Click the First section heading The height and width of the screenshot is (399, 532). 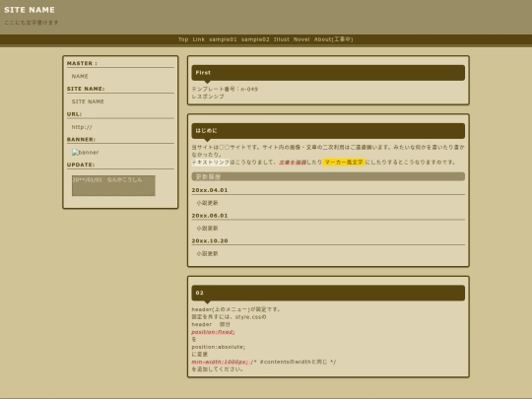point(328,73)
